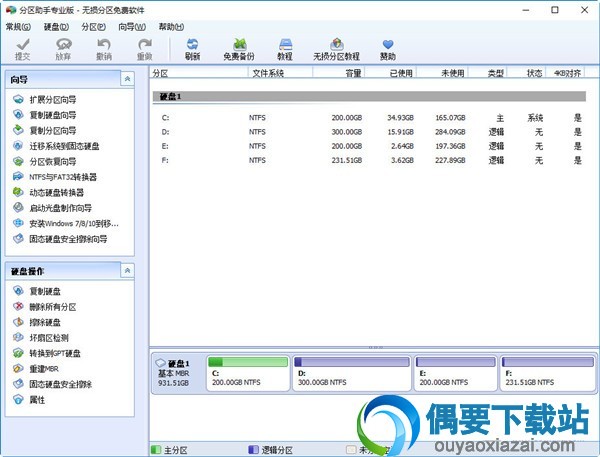
Task: Select the D: partition row
Action: 369,132
